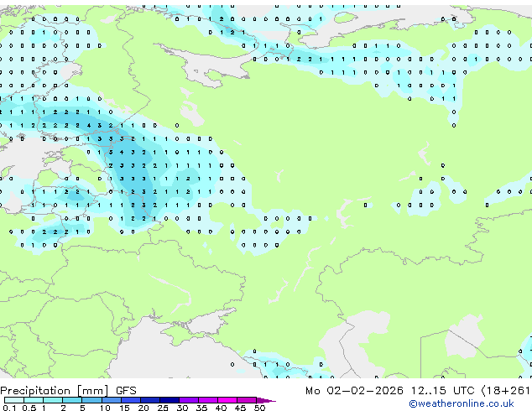
Task: Open the weatheronline.co.uk copyright link
Action: click(x=462, y=403)
